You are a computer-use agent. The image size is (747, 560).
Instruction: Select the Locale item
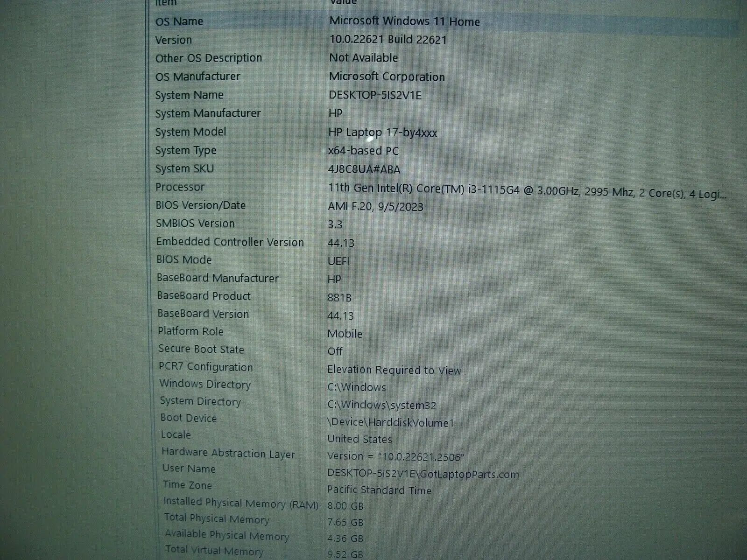[176, 435]
